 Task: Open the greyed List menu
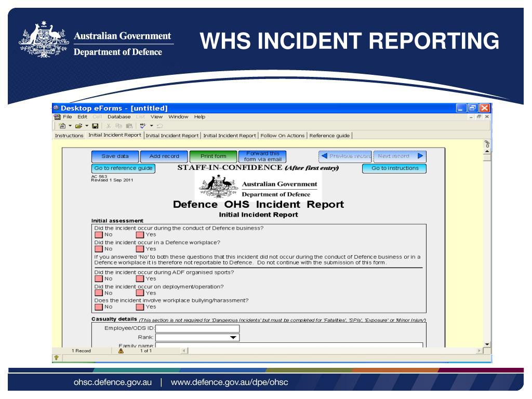click(x=140, y=117)
